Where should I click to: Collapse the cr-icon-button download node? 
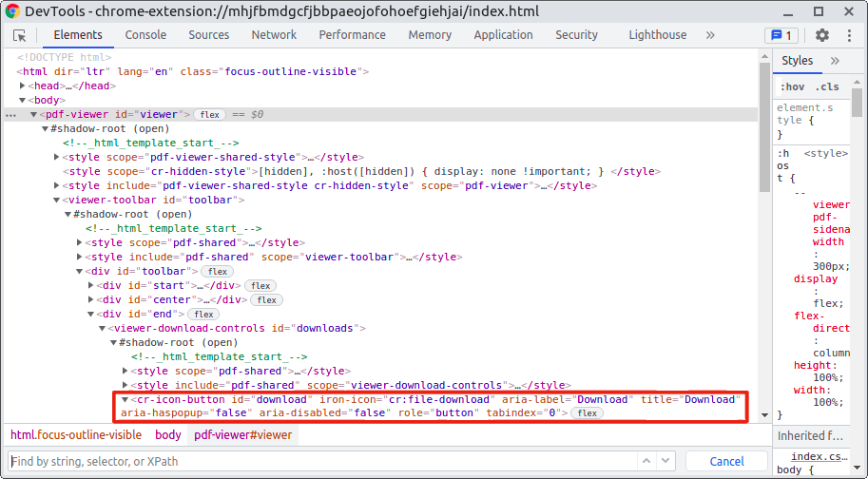(x=125, y=399)
